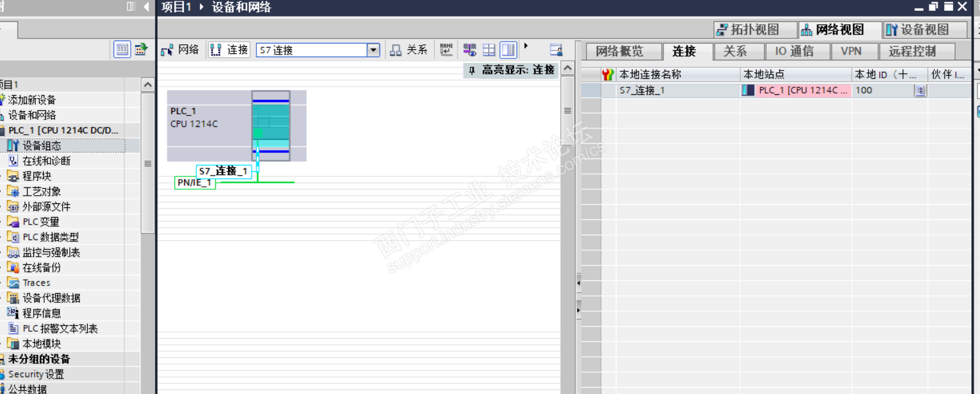Viewport: 980px width, 394px height.
Task: Click the project tree export icon
Action: [140, 49]
